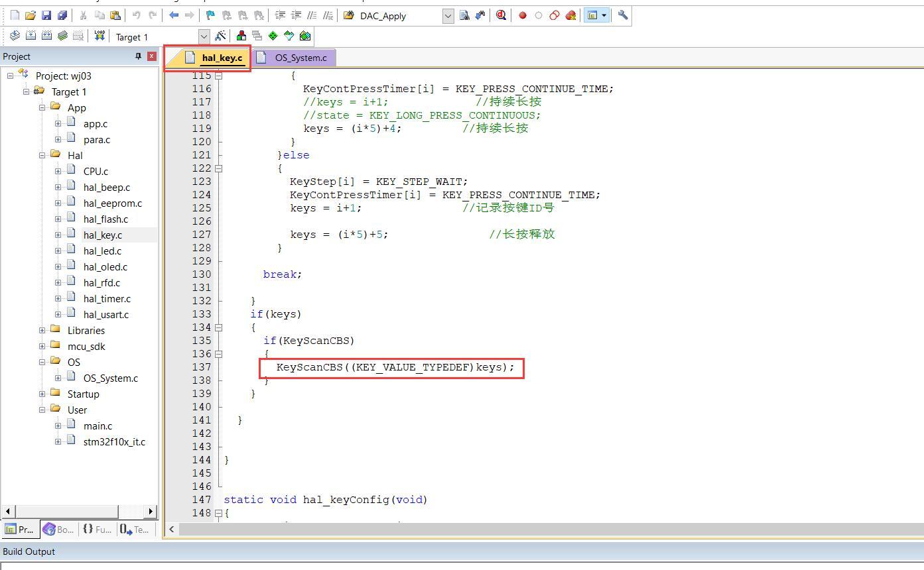Select para.c in the App folder
The width and height of the screenshot is (924, 570).
[97, 139]
